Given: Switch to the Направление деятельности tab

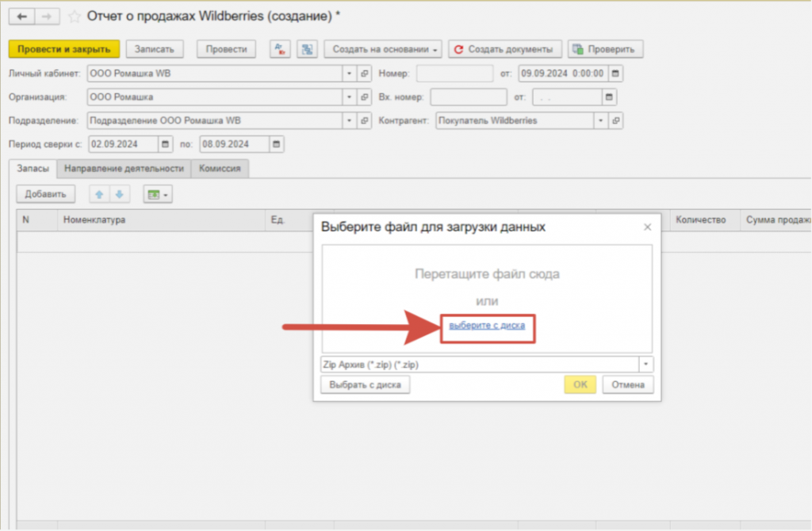Looking at the screenshot, I should pos(124,169).
